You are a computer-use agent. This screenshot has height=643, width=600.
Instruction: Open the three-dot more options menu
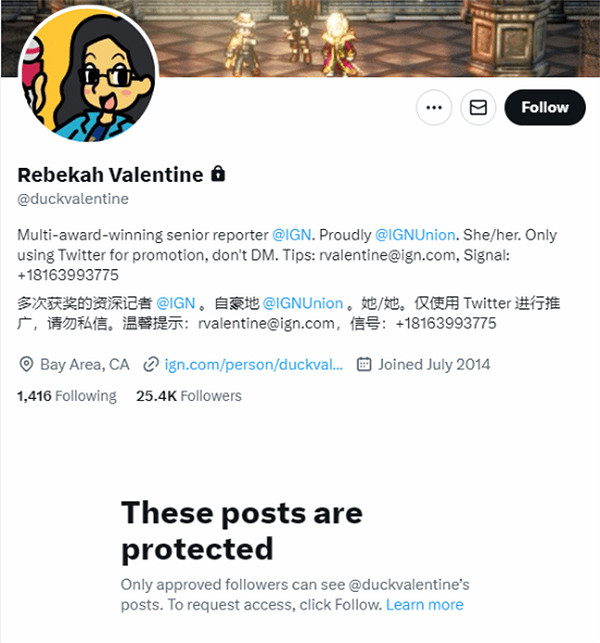click(x=434, y=107)
